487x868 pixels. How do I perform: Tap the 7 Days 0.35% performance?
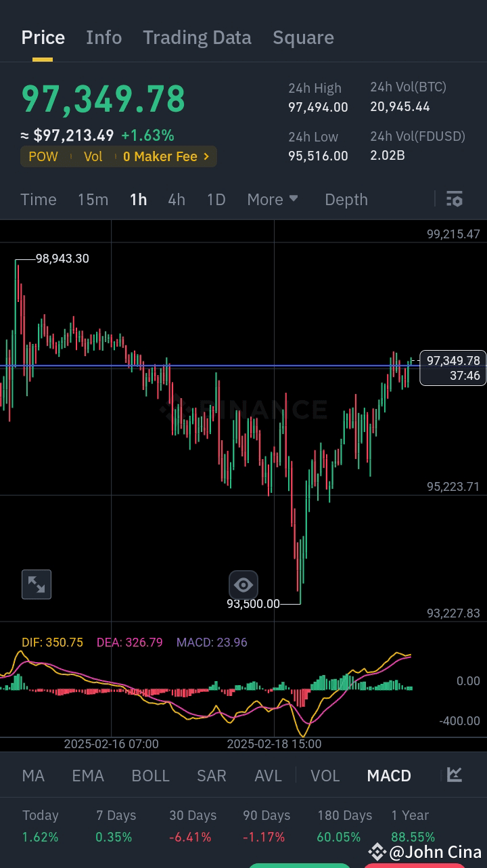(x=116, y=826)
